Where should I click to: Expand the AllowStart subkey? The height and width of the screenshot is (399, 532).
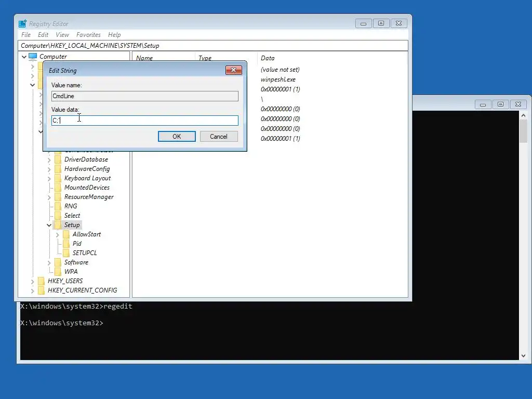57,234
